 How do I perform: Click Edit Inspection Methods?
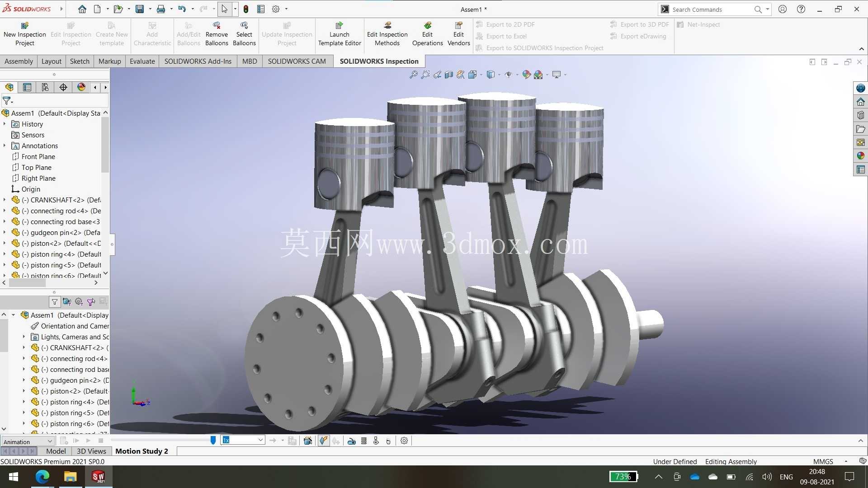(x=387, y=34)
